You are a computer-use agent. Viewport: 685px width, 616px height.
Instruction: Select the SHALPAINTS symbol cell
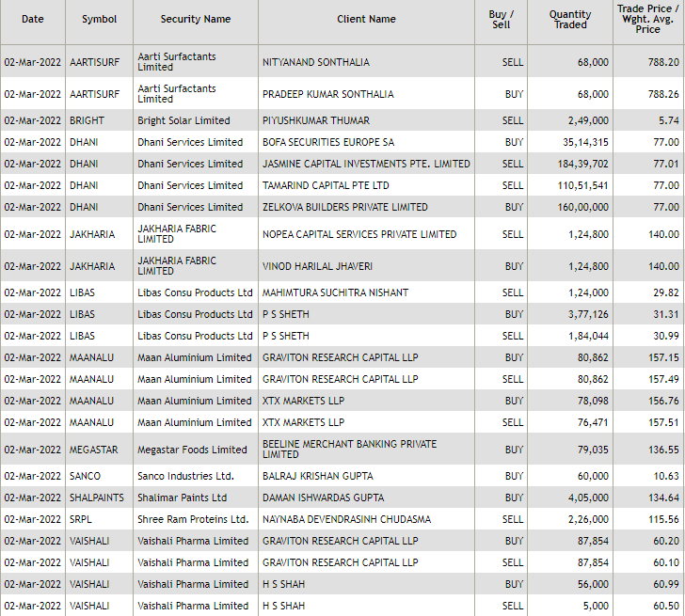(x=98, y=498)
